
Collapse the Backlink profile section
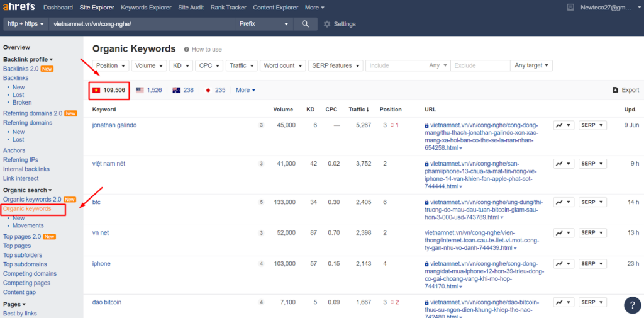[28, 59]
